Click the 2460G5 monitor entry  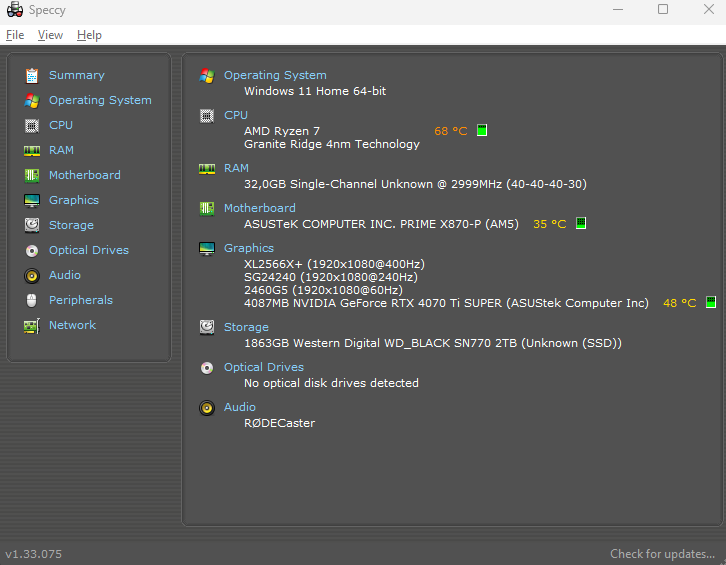pyautogui.click(x=323, y=290)
